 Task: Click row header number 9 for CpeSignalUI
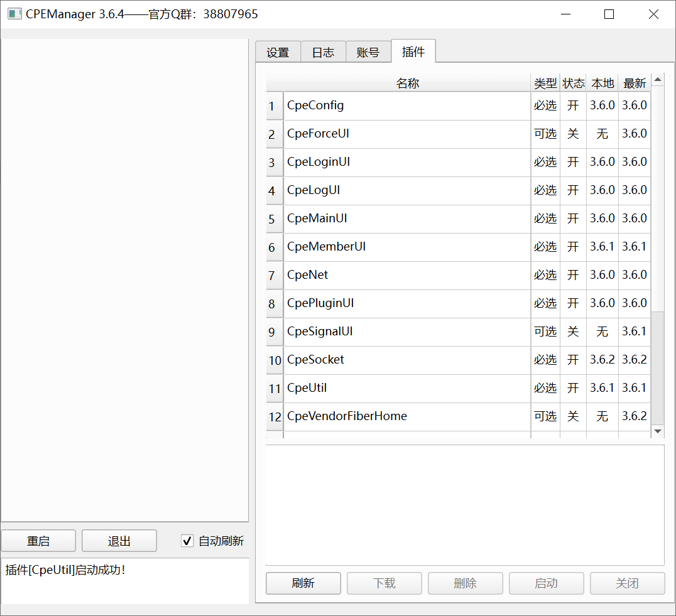coord(272,332)
